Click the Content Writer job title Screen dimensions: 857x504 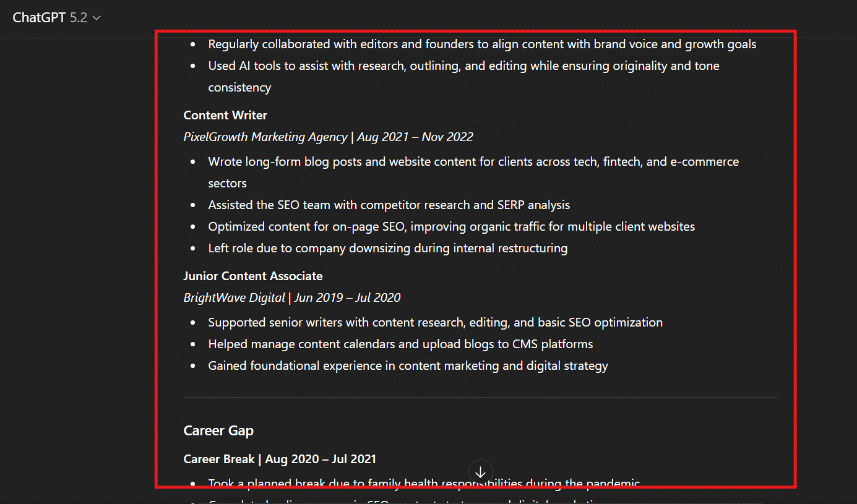point(225,115)
